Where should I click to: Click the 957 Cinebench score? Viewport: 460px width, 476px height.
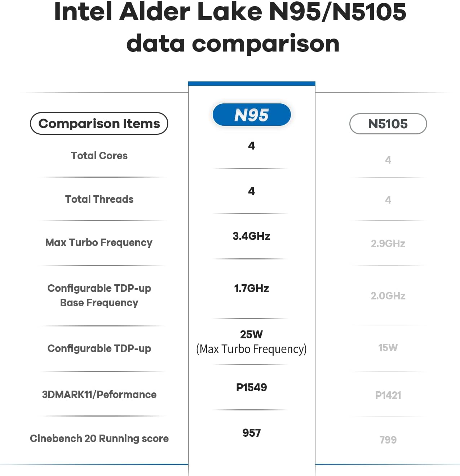(251, 433)
